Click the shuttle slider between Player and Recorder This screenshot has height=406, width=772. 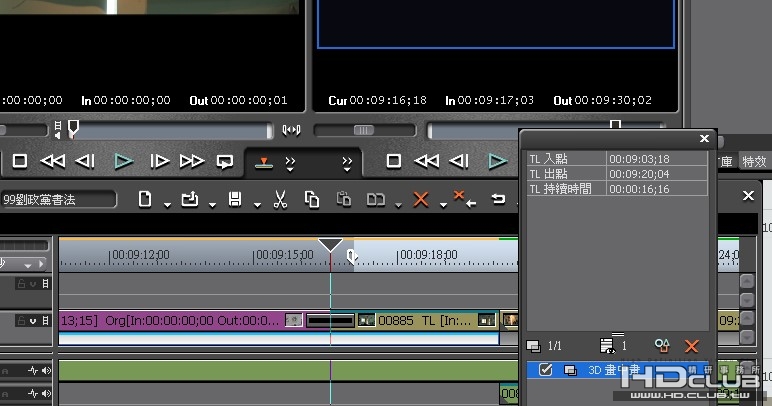coord(364,130)
